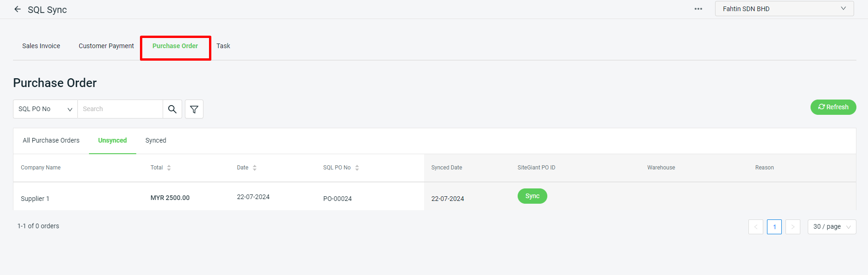868x275 pixels.
Task: Open the 30 / page size dropdown
Action: click(x=831, y=226)
